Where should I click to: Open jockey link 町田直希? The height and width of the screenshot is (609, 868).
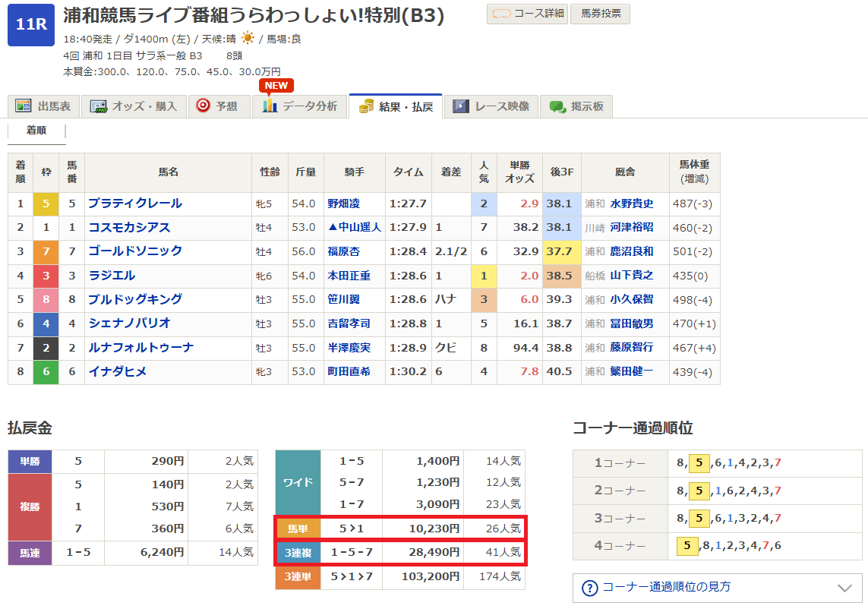[x=349, y=372]
